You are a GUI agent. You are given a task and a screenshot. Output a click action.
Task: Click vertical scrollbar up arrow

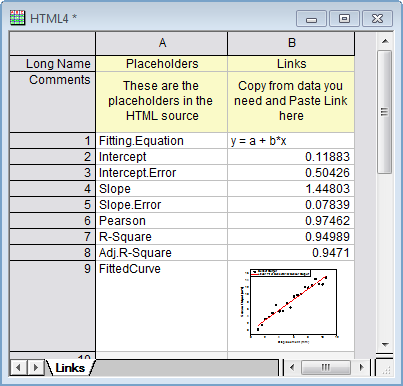(x=385, y=41)
